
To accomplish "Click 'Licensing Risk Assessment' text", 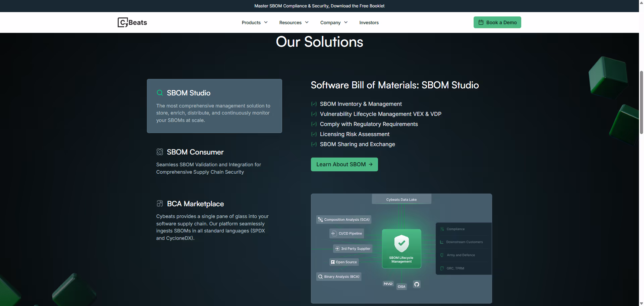I will [x=355, y=134].
